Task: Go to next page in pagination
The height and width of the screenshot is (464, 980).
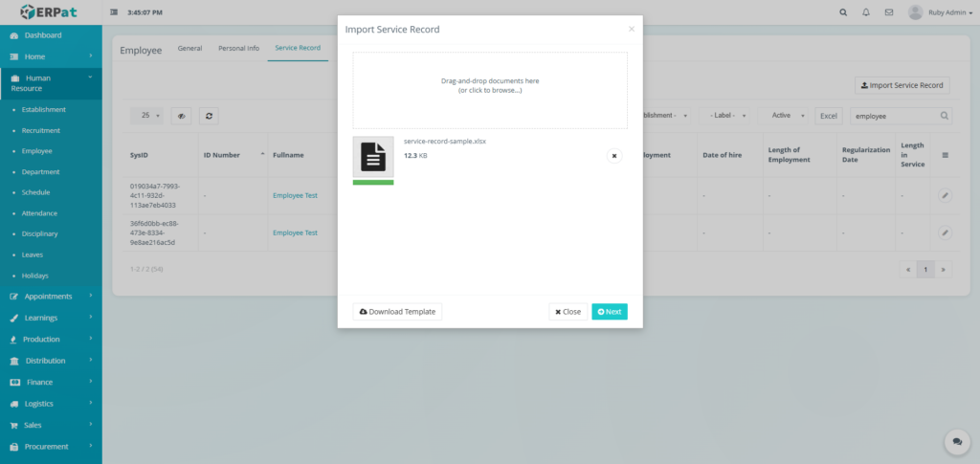Action: coord(943,270)
